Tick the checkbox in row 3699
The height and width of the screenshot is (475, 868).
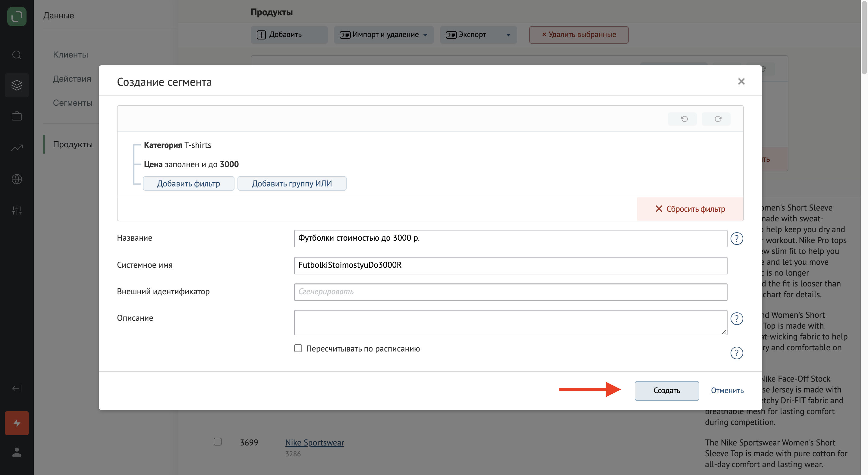coord(217,441)
